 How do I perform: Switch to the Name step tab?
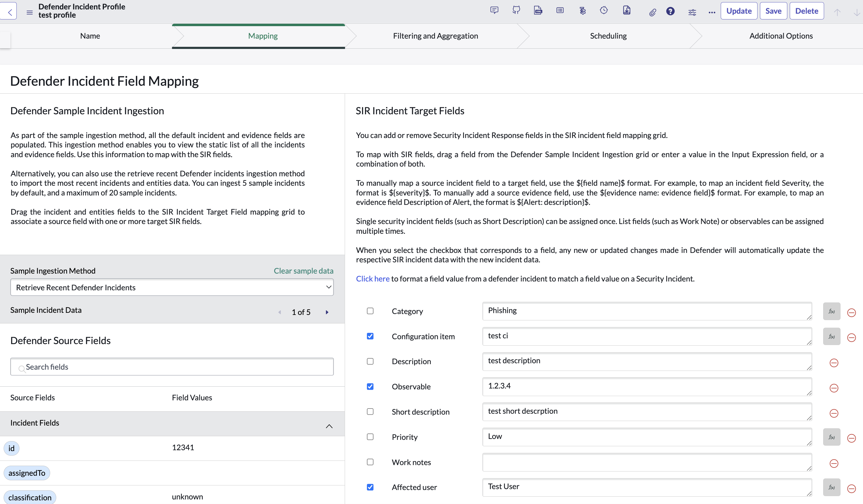pos(90,36)
